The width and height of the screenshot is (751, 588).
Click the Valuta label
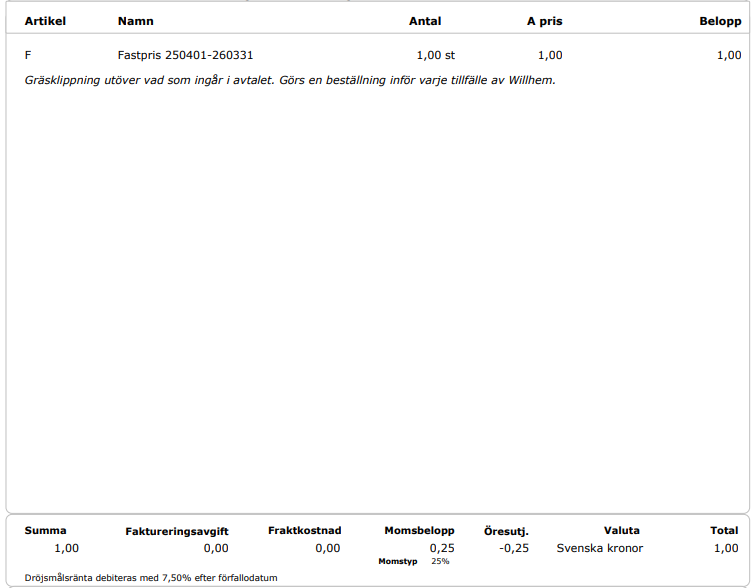pyautogui.click(x=622, y=531)
